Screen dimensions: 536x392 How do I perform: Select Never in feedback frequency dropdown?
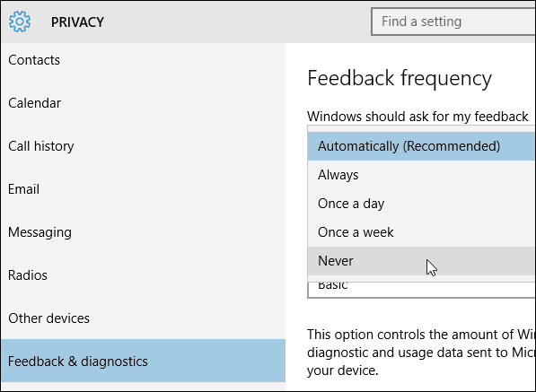421,261
